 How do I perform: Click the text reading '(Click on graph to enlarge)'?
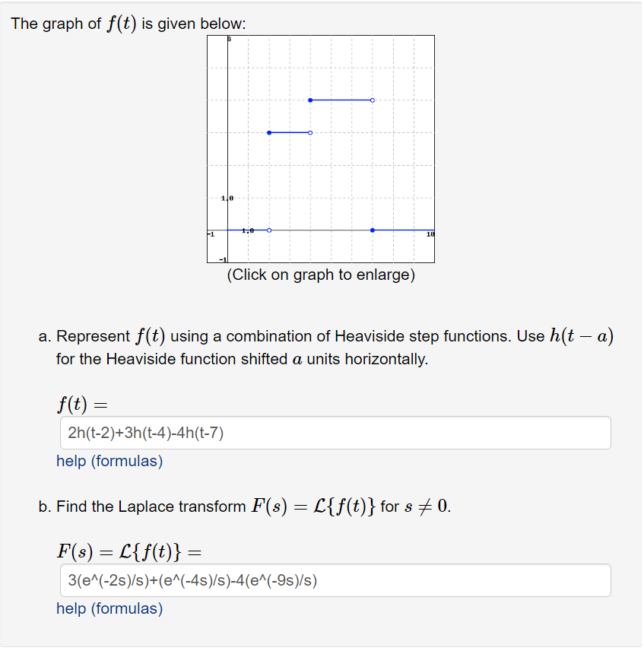point(319,275)
